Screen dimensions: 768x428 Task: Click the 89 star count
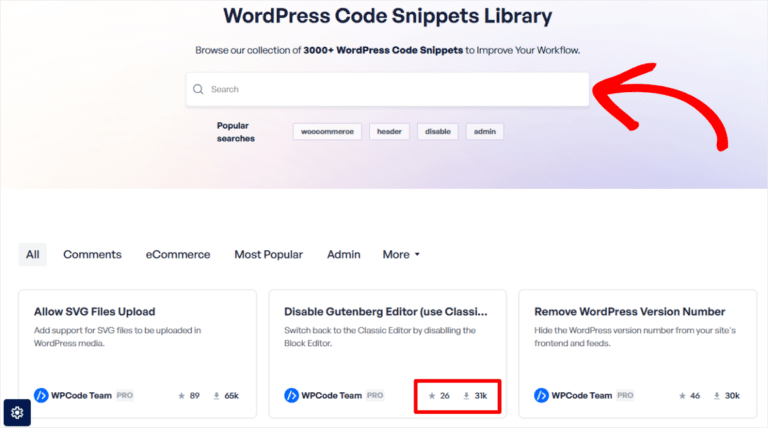pyautogui.click(x=194, y=396)
